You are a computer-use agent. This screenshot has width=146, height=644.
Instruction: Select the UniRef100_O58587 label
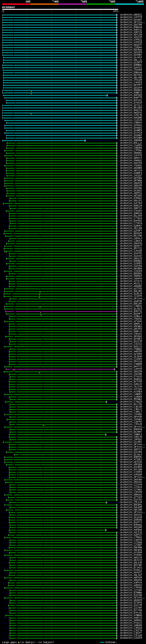click(x=131, y=276)
